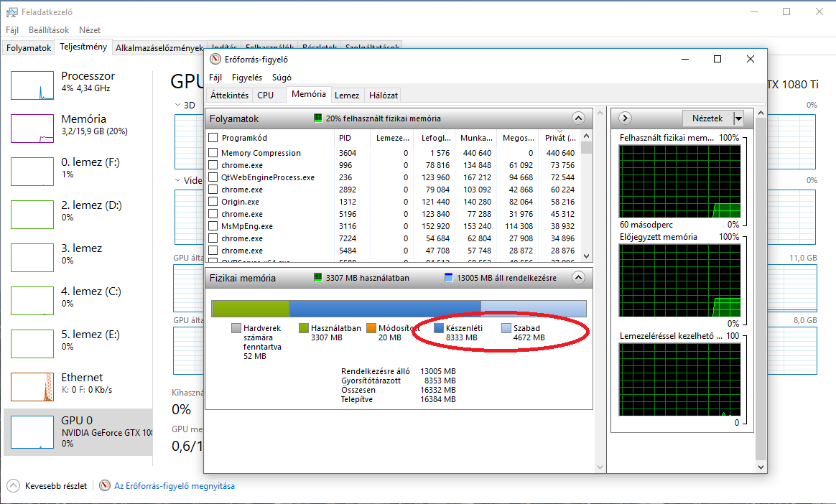Check Origin.exe checkbox

pyautogui.click(x=213, y=202)
